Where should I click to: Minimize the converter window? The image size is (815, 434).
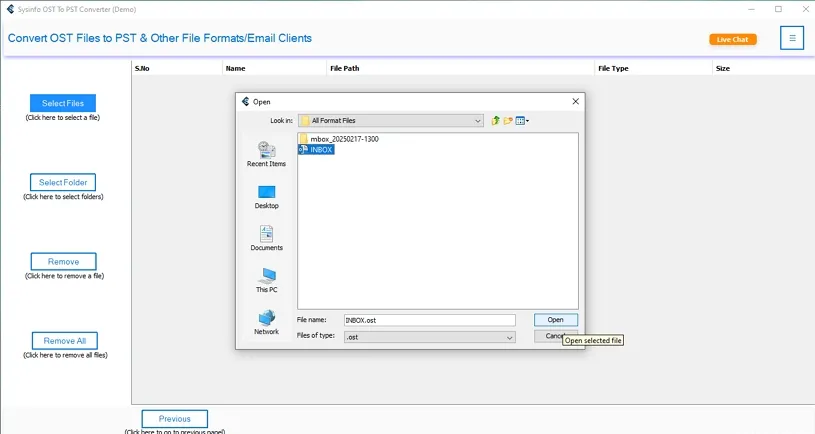(x=751, y=9)
